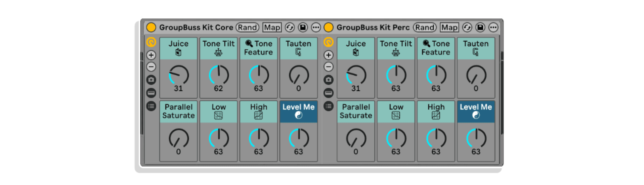Screen dimensions: 644x185
Task: Click Tone Tilt knob on Kit Core
Action: pos(219,75)
